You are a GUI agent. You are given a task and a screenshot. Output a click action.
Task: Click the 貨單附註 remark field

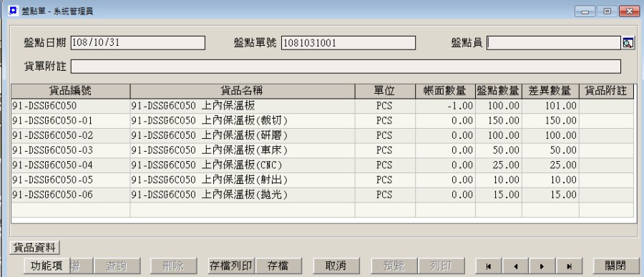tap(346, 67)
